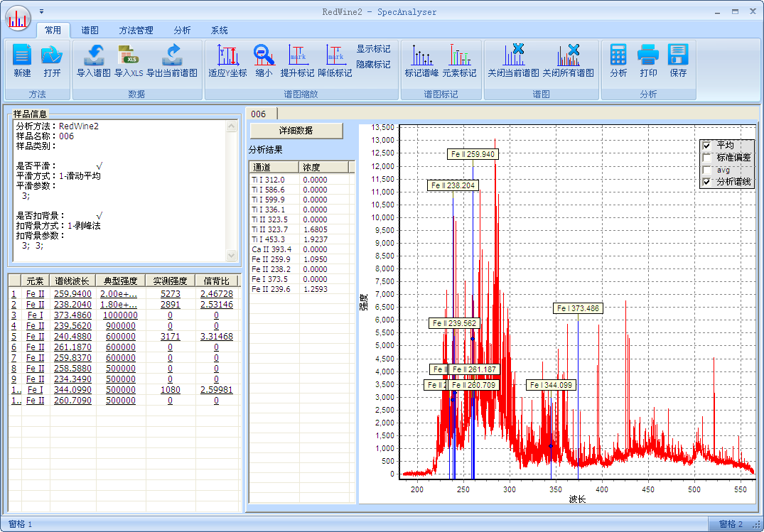
Task: Select the 006 spectrum document tab
Action: click(261, 114)
